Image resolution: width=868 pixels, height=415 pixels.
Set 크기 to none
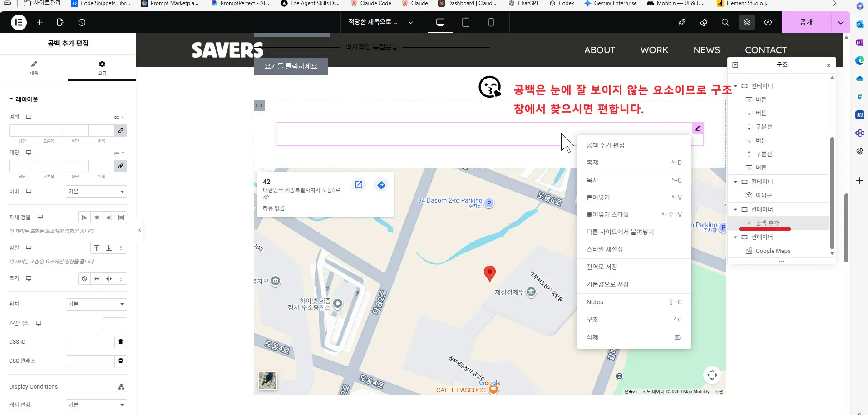tap(84, 279)
